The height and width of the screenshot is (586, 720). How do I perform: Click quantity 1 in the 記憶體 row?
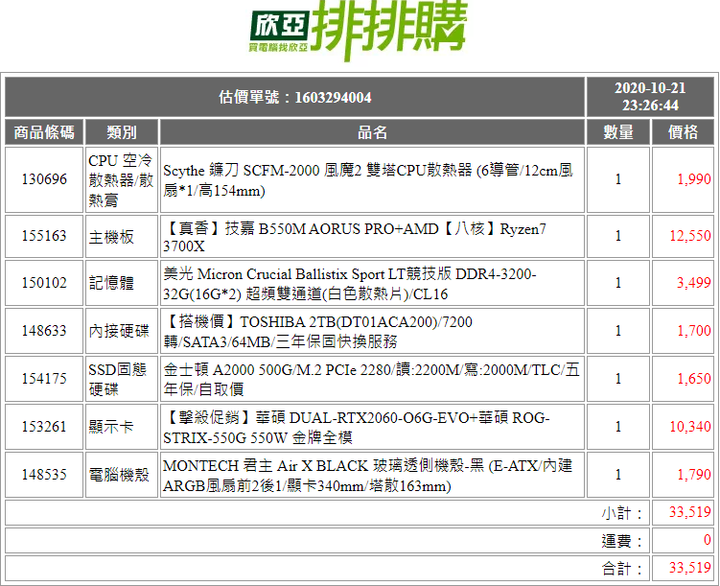coord(618,283)
